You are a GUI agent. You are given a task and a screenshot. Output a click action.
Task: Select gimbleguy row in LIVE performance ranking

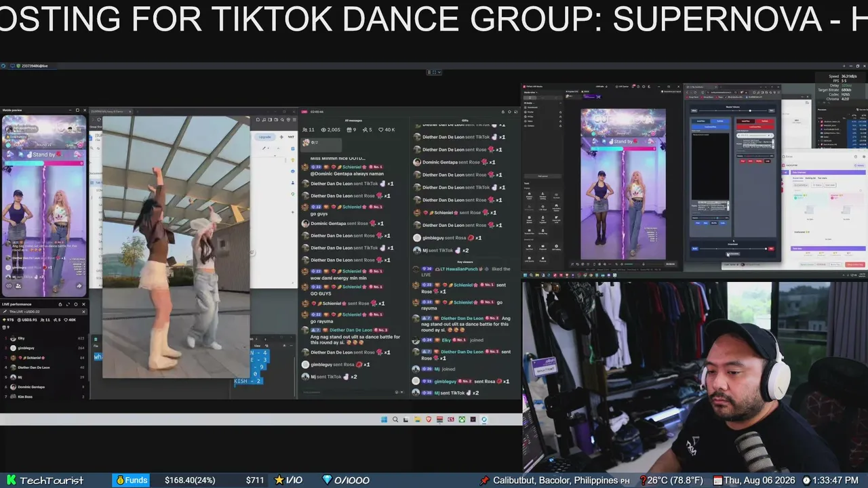point(45,348)
